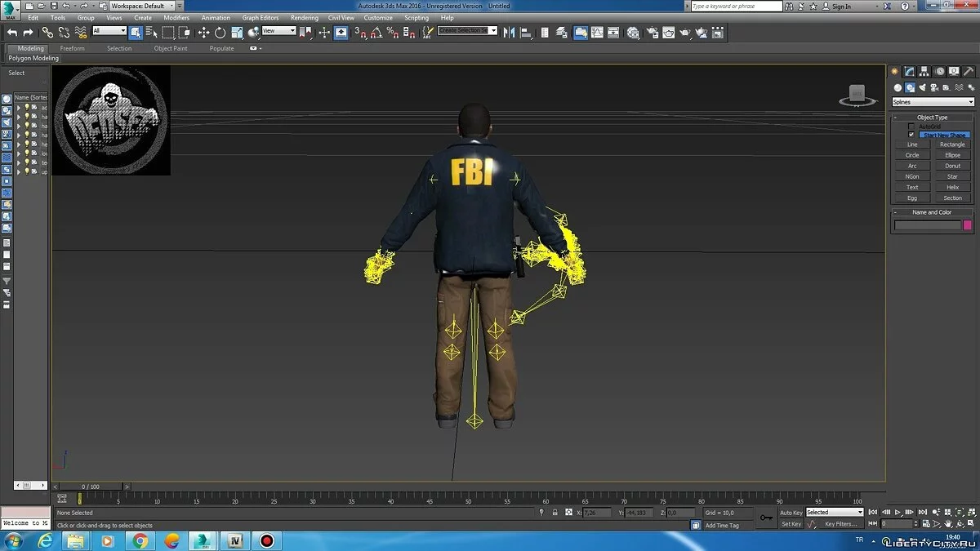Switch to the Geometry category icon
980x551 pixels.
pos(898,87)
